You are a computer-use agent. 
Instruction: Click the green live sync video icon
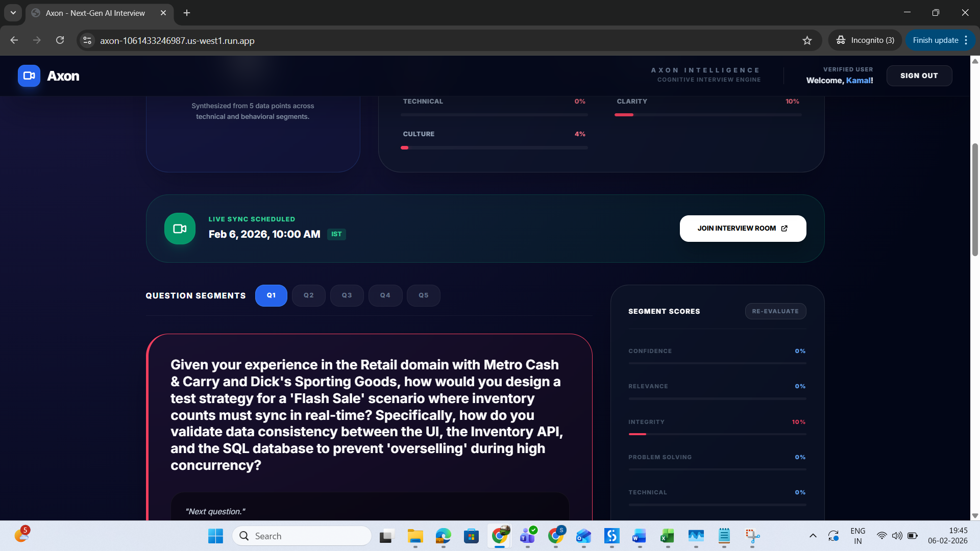(x=180, y=229)
